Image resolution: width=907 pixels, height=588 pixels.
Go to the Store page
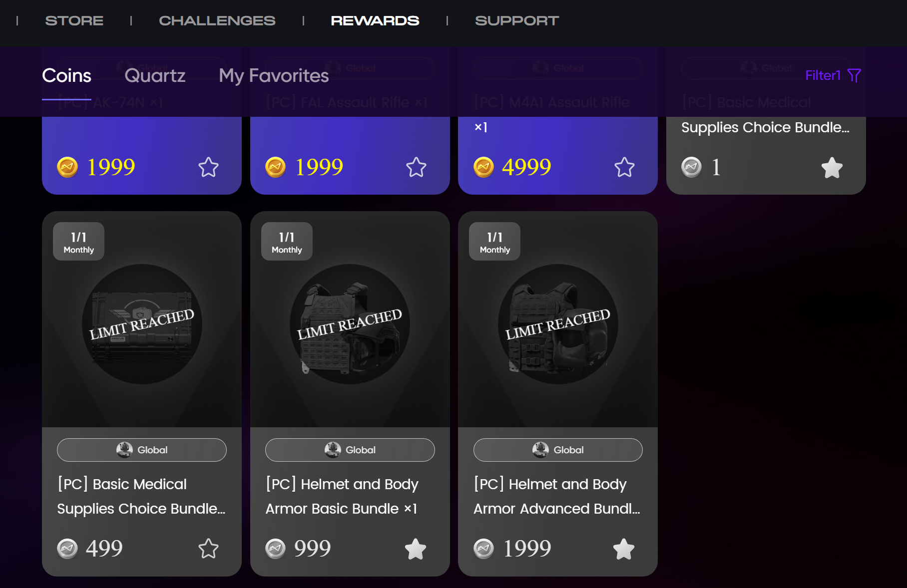(74, 20)
